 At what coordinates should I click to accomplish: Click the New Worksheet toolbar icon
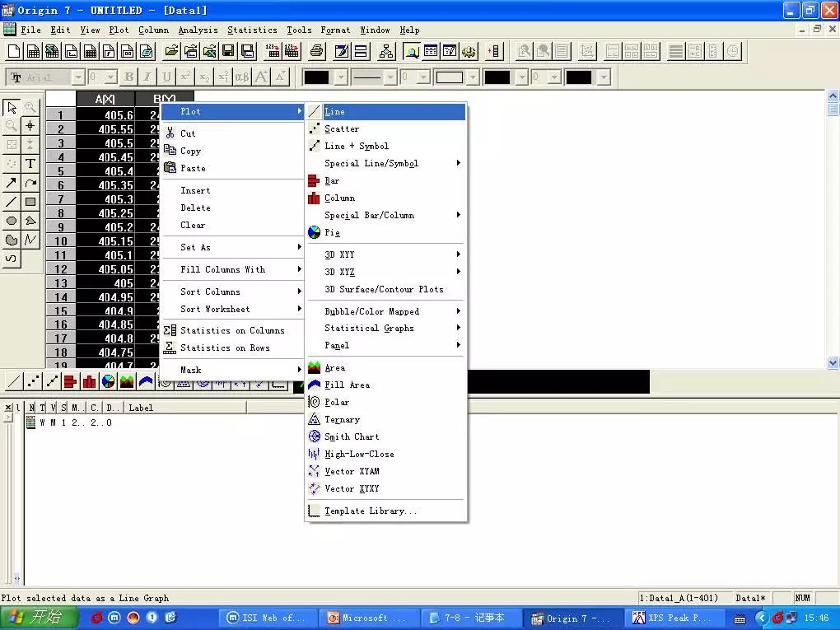[x=33, y=51]
